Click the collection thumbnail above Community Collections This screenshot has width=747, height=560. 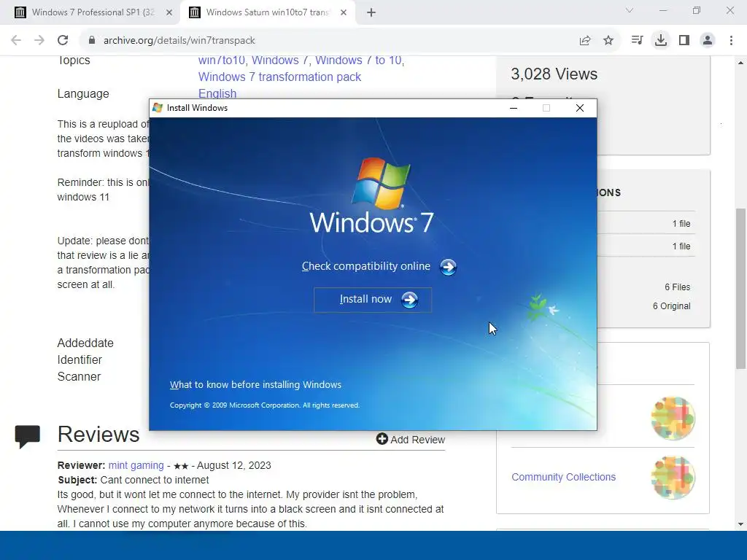pyautogui.click(x=673, y=418)
